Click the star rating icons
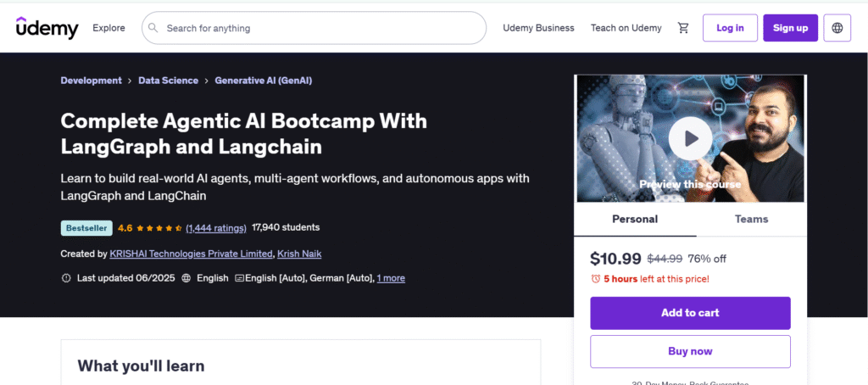The height and width of the screenshot is (385, 868). (159, 227)
